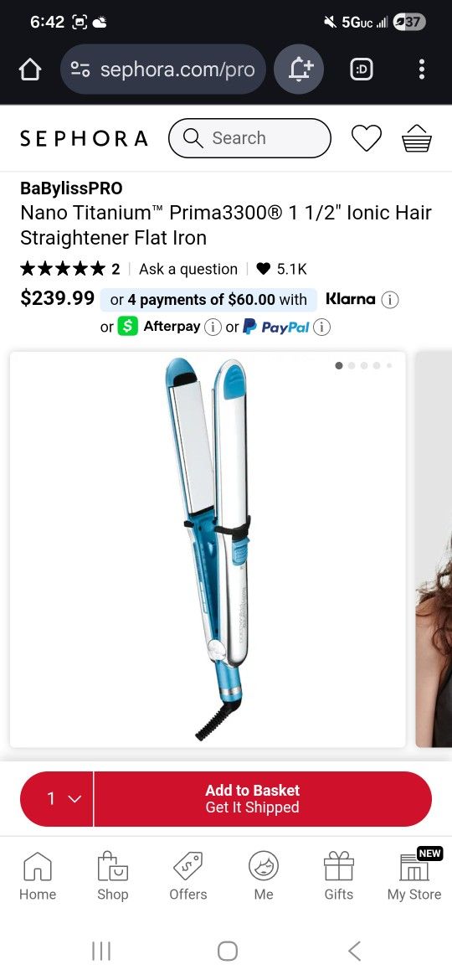The image size is (452, 980).
Task: Tap the browser home icon
Action: coord(30,70)
